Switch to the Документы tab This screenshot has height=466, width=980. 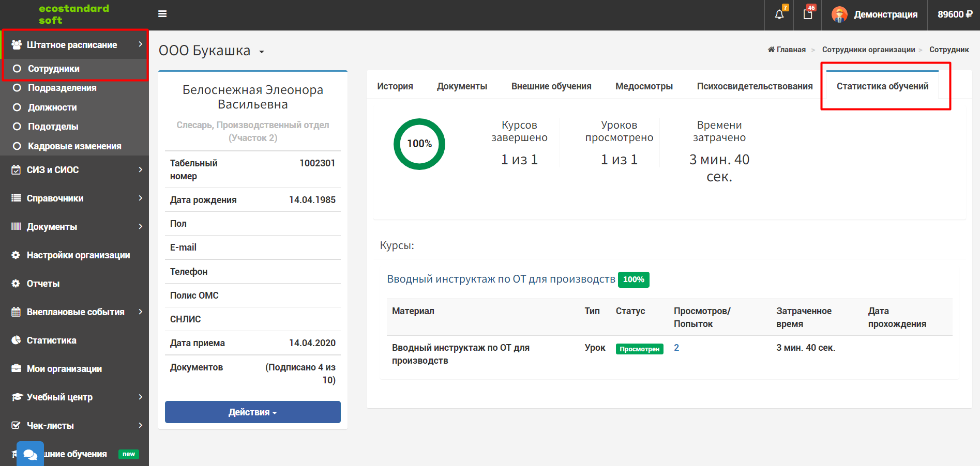click(462, 86)
